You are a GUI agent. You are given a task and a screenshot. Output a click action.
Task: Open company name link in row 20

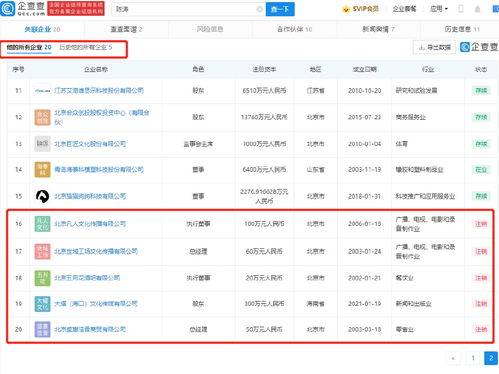[90, 329]
